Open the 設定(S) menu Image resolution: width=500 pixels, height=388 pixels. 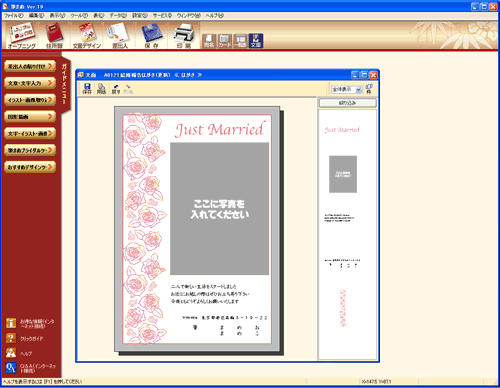click(140, 16)
